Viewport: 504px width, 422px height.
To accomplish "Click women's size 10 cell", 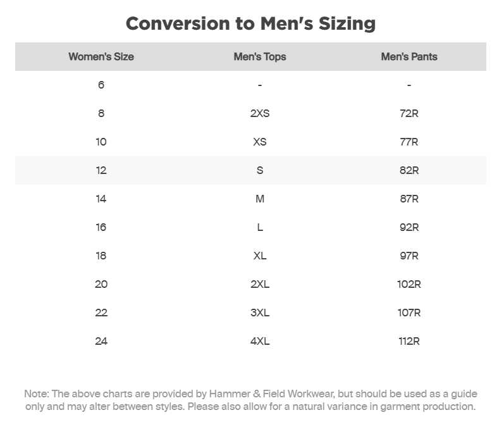I will point(101,142).
